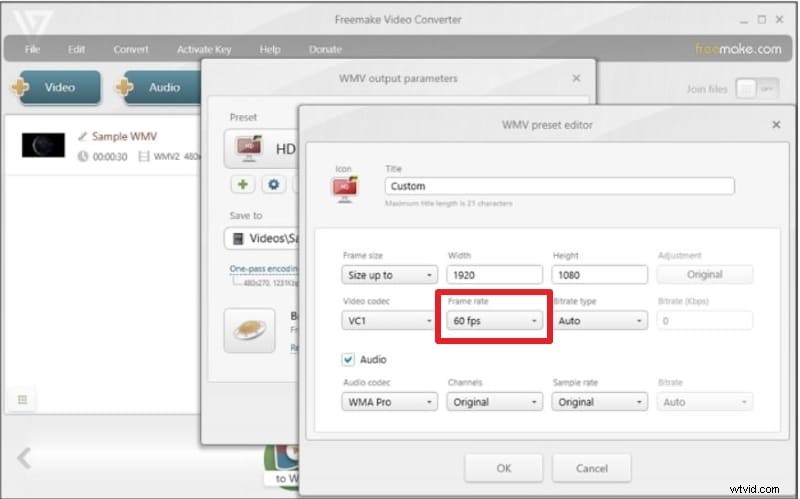Open the Bitrate type Auto dropdown
Image resolution: width=800 pixels, height=499 pixels.
(601, 321)
